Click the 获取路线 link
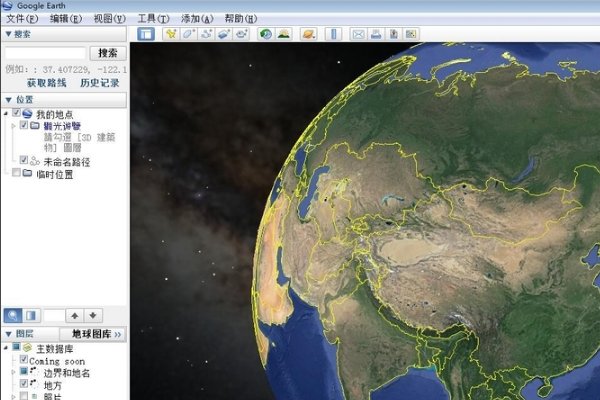The width and height of the screenshot is (600, 400). click(45, 83)
